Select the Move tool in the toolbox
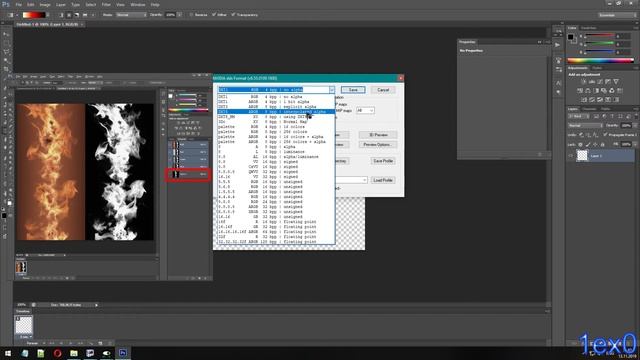This screenshot has width=640, height=360. (x=6, y=35)
